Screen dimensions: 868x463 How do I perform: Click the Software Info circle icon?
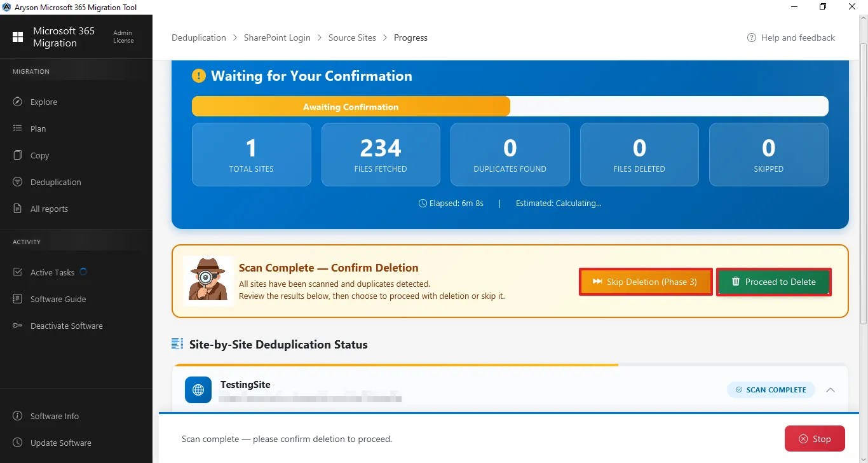point(18,416)
